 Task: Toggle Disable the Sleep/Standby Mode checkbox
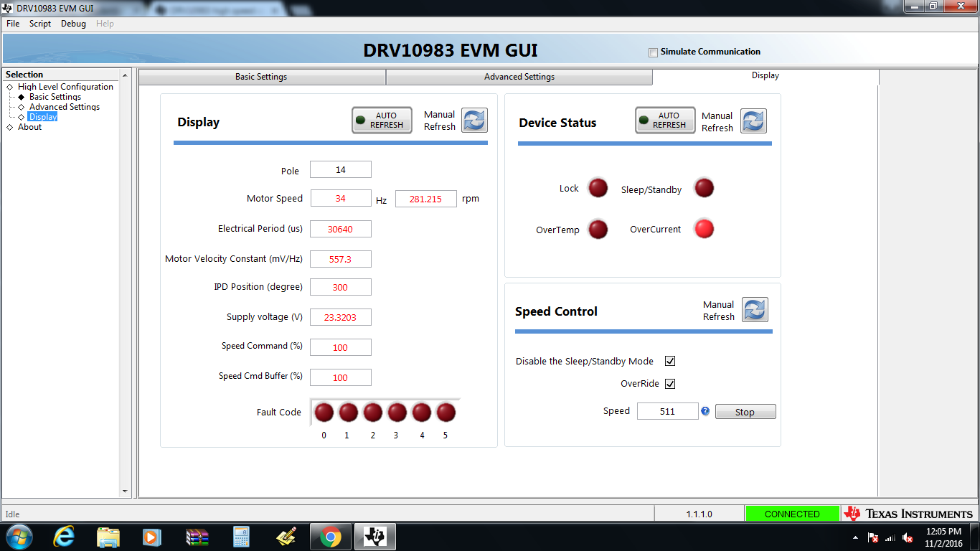point(670,361)
